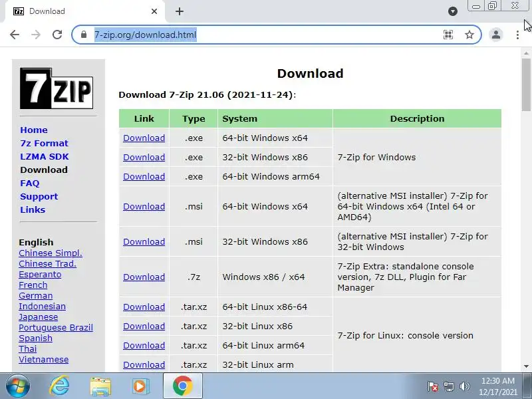
Task: Open the Windows Start button
Action: (17, 386)
